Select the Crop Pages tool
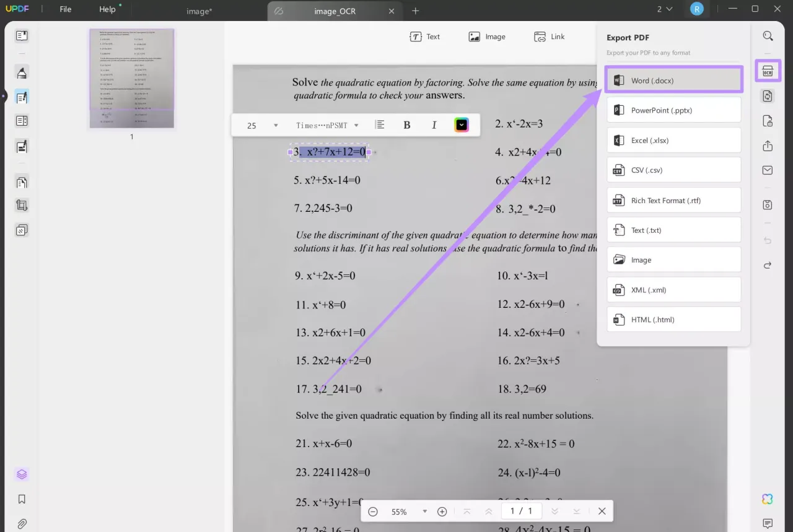793x532 pixels. [22, 205]
